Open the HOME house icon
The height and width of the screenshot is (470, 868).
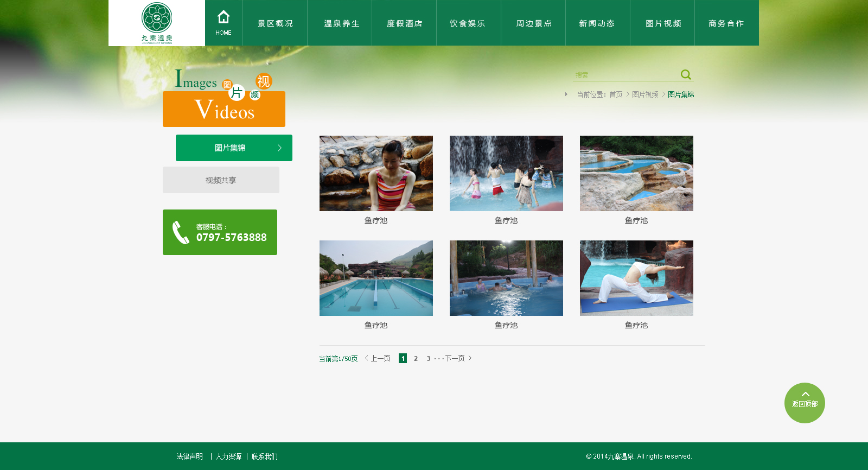[x=224, y=17]
